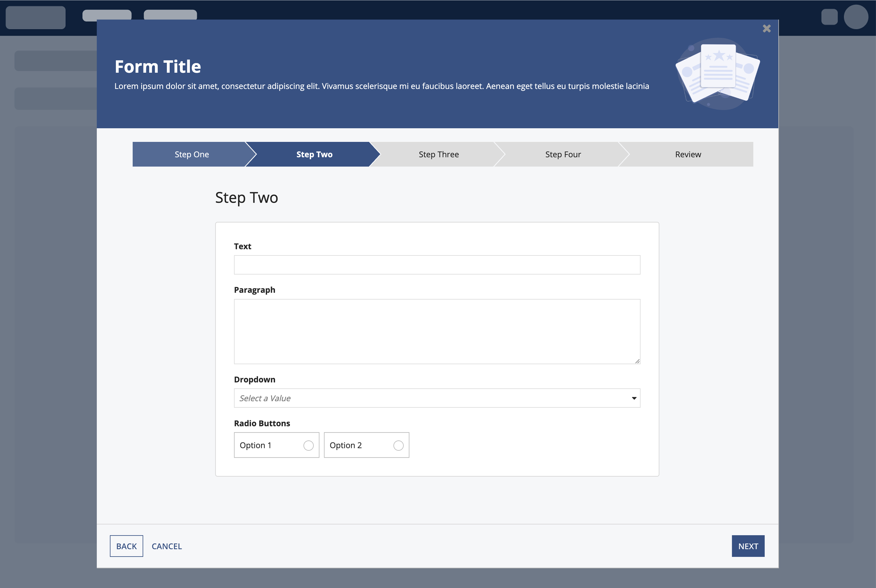Click the dropdown caret arrow
Screen dimensions: 876x588
point(634,398)
